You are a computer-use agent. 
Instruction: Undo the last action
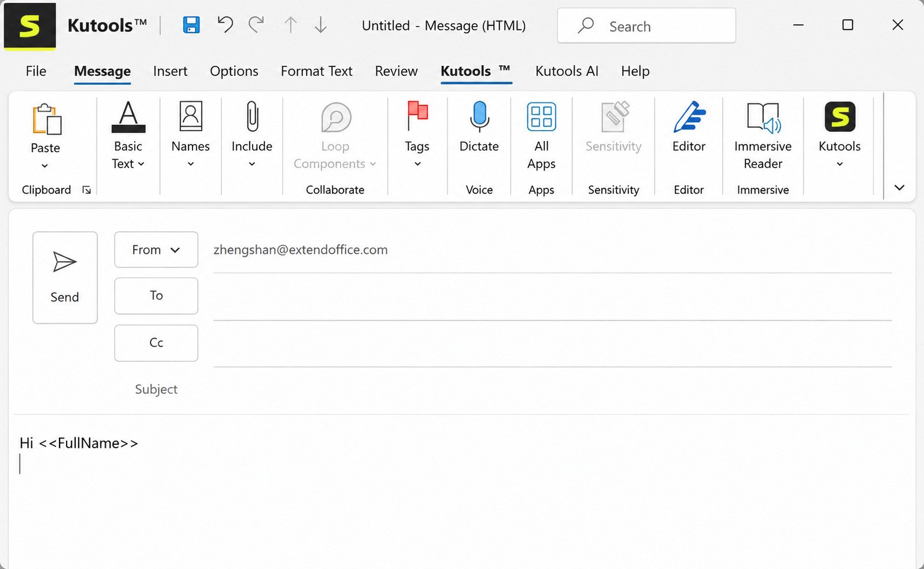click(225, 25)
